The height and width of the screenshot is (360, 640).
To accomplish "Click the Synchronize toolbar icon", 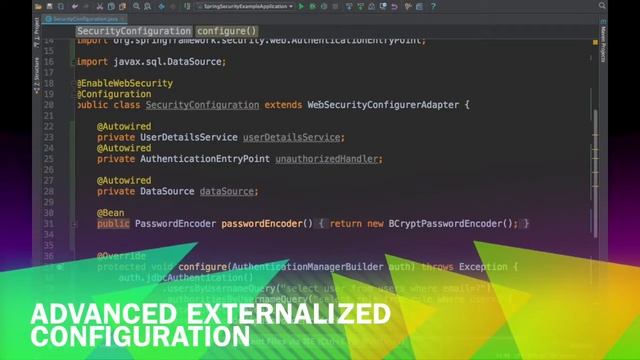I will [x=61, y=6].
